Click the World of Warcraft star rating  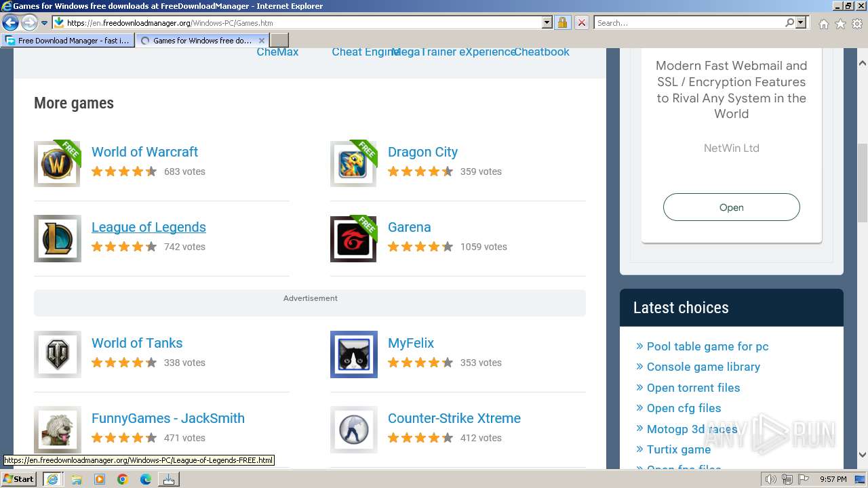[x=124, y=171]
